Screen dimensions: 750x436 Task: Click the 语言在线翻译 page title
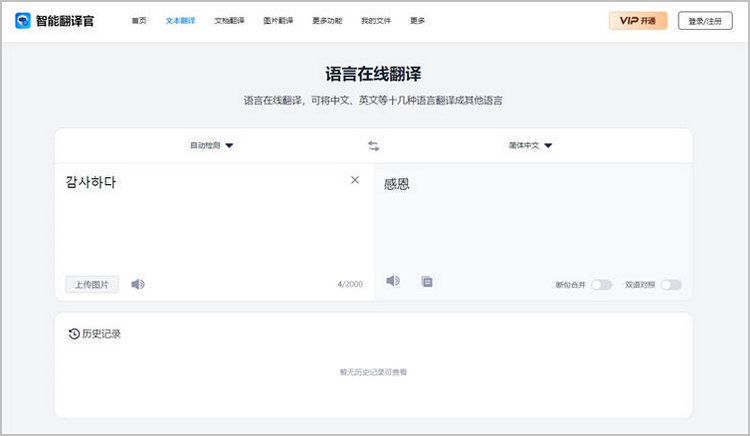pyautogui.click(x=373, y=74)
